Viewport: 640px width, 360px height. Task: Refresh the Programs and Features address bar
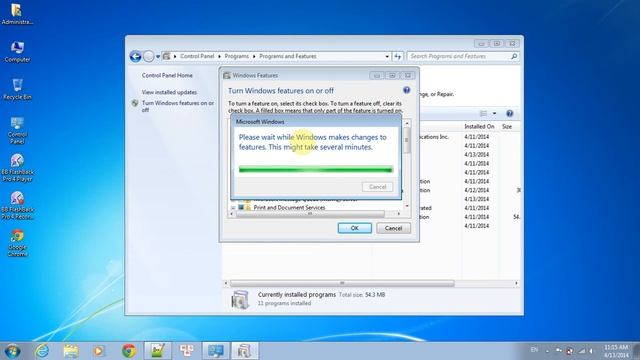398,56
